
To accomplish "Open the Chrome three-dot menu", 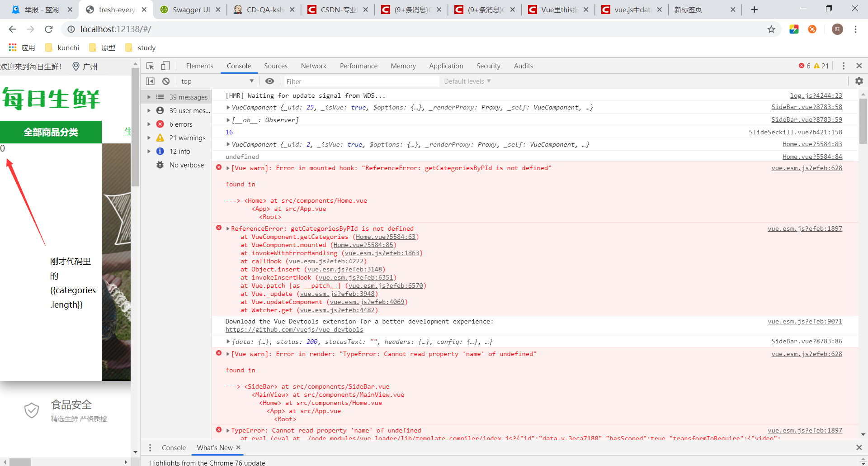I will tap(855, 29).
